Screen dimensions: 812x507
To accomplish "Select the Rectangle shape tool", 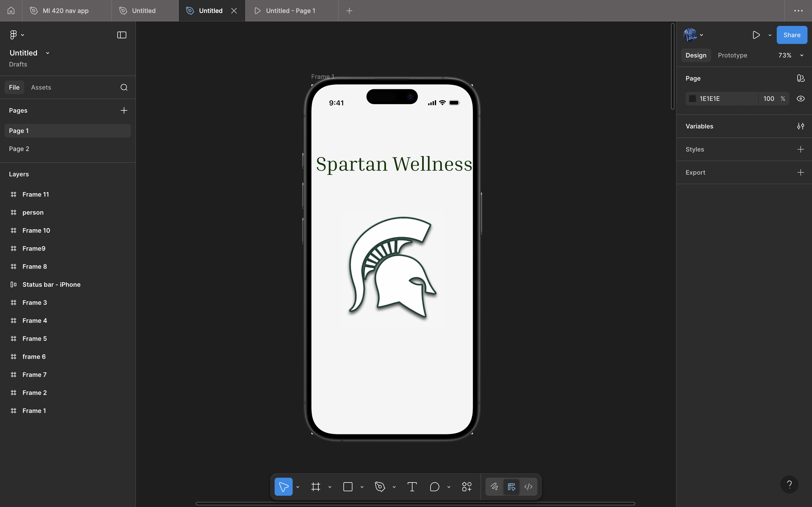I will (x=348, y=486).
